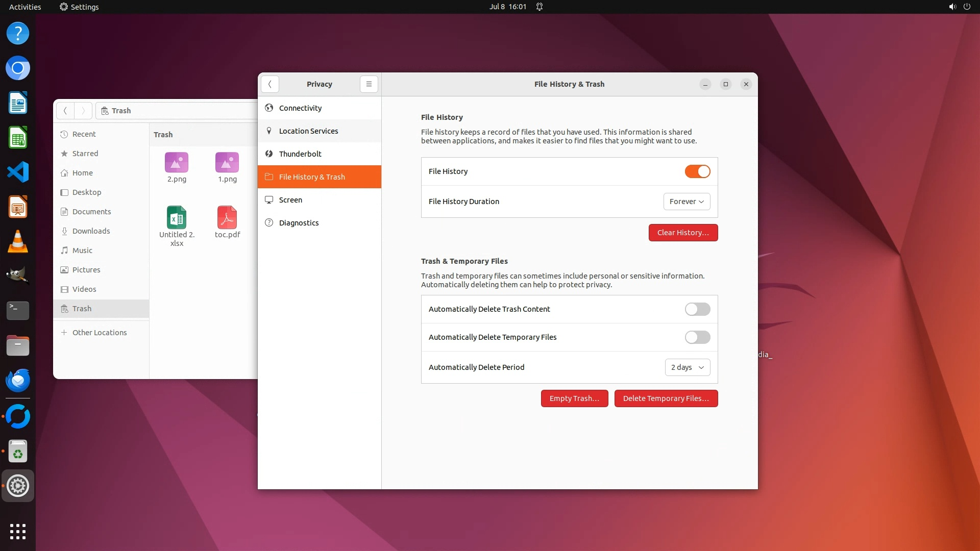Select the Untitled 2.xlsx spreadsheet icon
Screen dimensions: 980x551
click(x=177, y=218)
